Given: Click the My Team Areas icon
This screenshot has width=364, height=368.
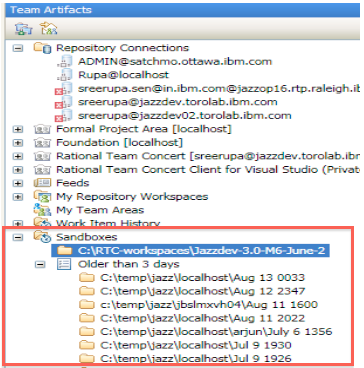Looking at the screenshot, I should click(42, 210).
